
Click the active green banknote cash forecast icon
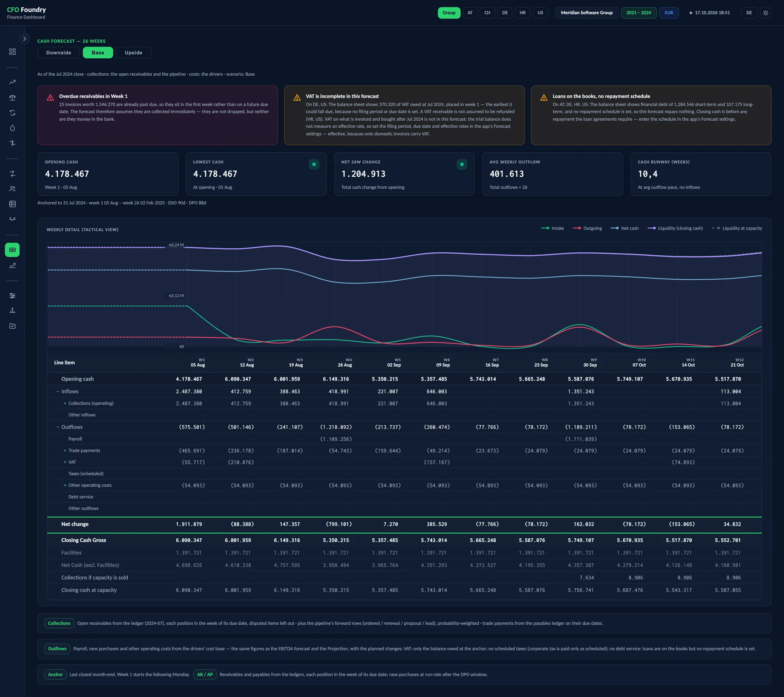[12, 250]
